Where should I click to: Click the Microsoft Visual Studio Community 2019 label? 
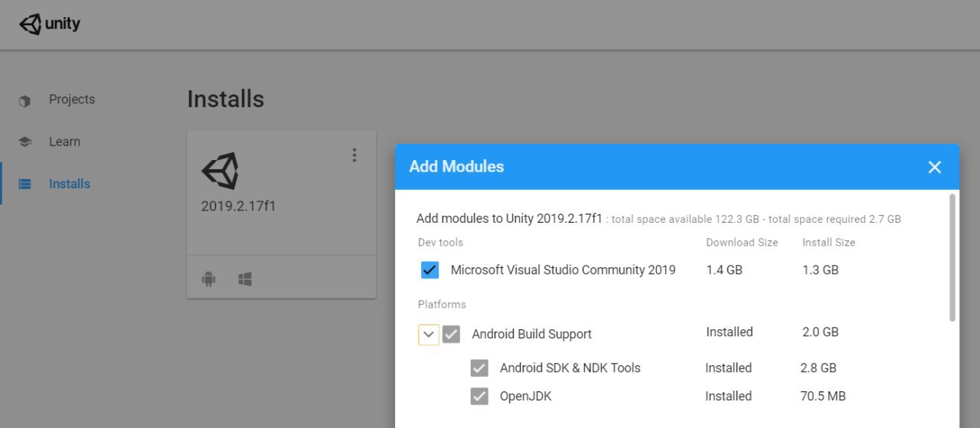tap(563, 270)
